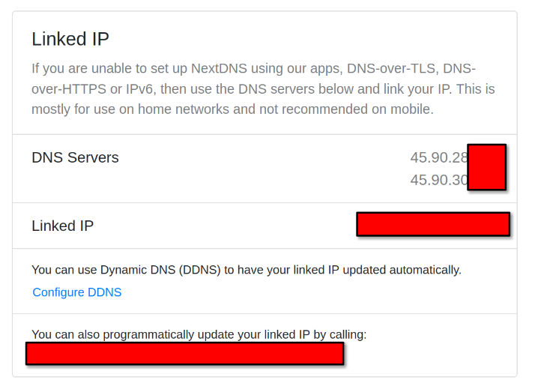
Task: Click DNS-over-TLS in the description text
Action: coord(391,68)
